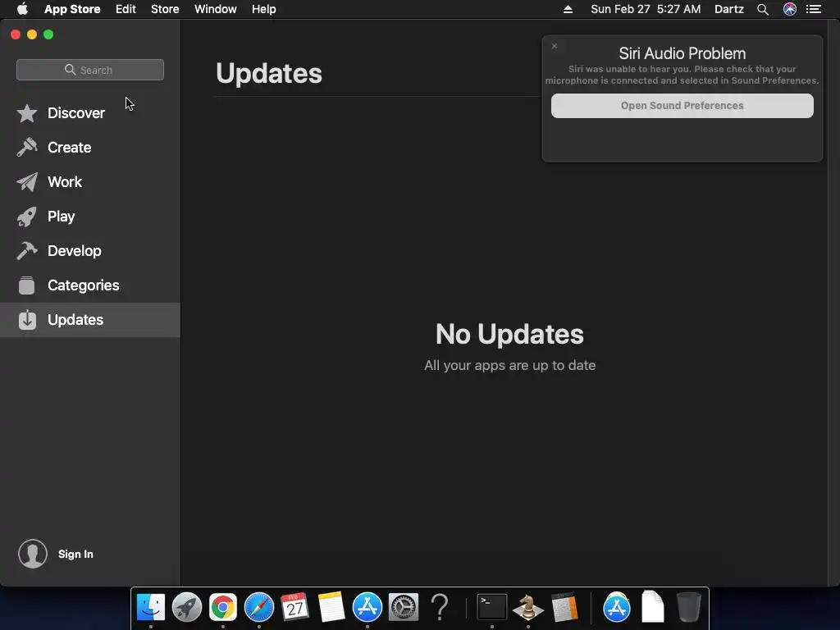This screenshot has width=840, height=630.
Task: Click 'All your apps are up to date' text
Action: [509, 365]
